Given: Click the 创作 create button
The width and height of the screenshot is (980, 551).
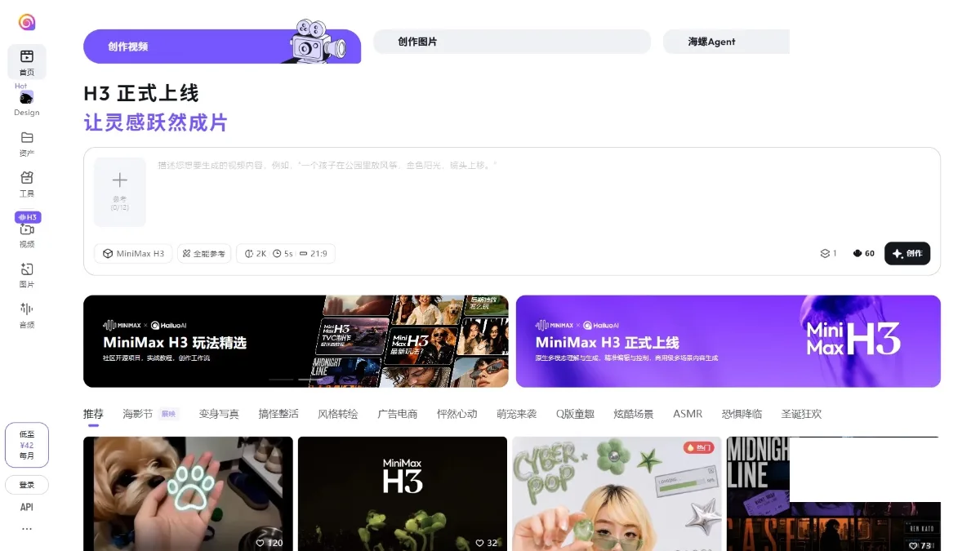Looking at the screenshot, I should 907,254.
